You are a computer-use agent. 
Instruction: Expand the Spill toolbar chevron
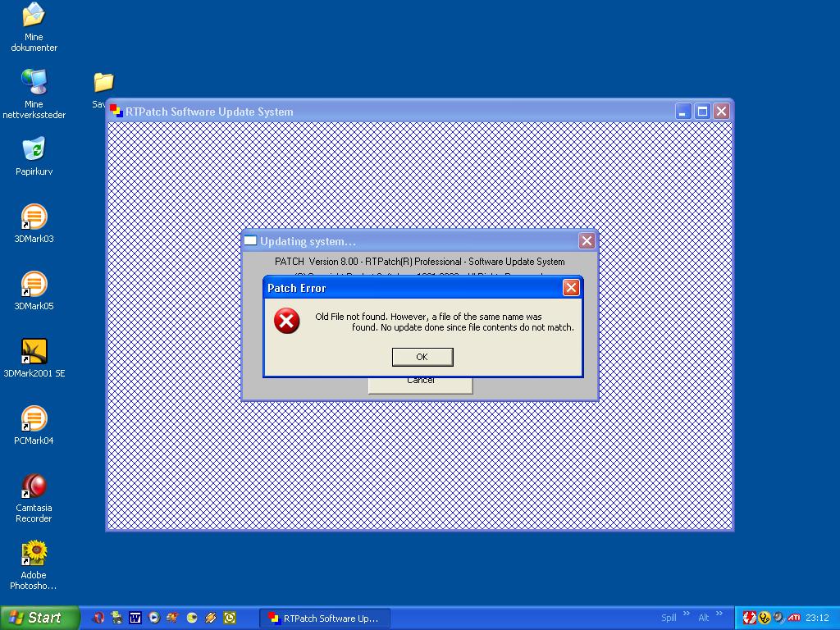point(687,614)
